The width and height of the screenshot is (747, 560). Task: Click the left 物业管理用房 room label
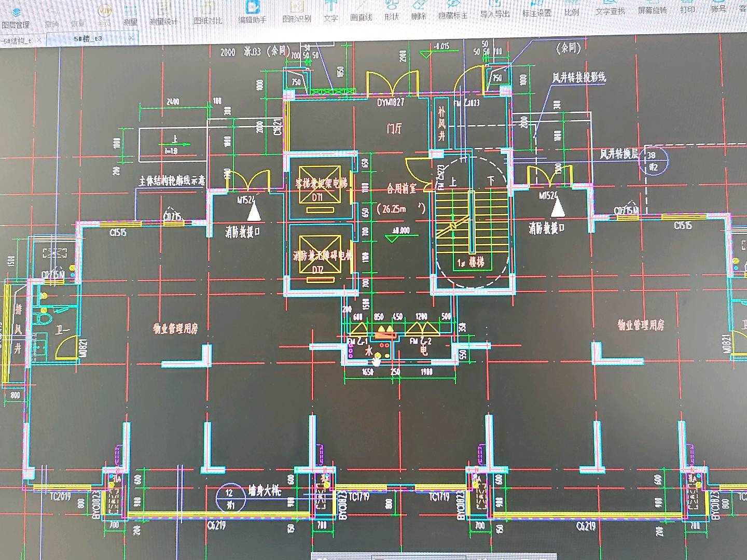(175, 328)
